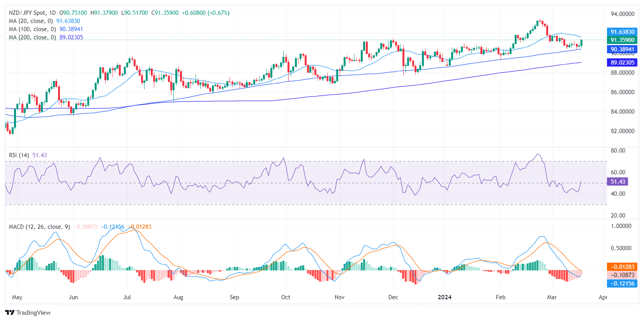Image resolution: width=644 pixels, height=321 pixels.
Task: Click the RSI (14) indicator label
Action: 19,155
